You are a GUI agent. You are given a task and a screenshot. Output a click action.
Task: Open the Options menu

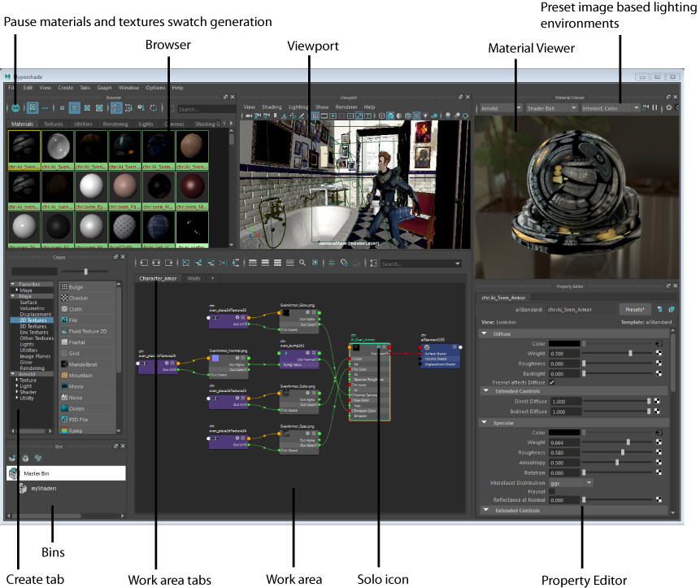click(x=155, y=88)
